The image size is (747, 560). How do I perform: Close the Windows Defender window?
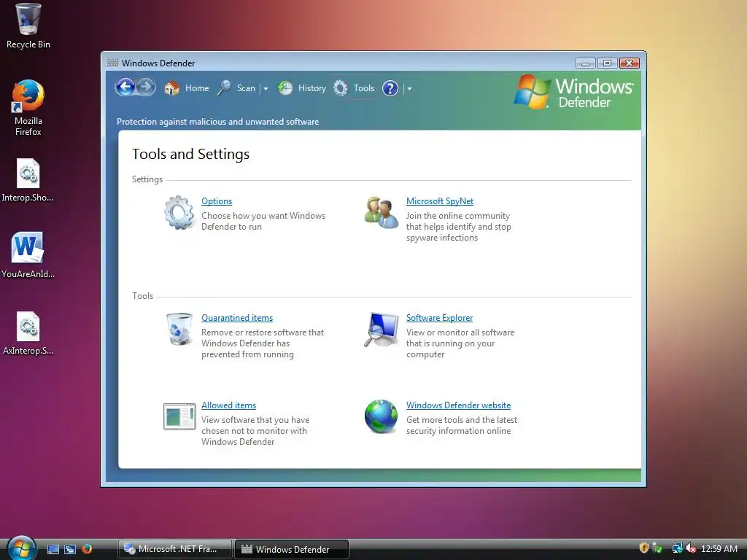pos(630,63)
